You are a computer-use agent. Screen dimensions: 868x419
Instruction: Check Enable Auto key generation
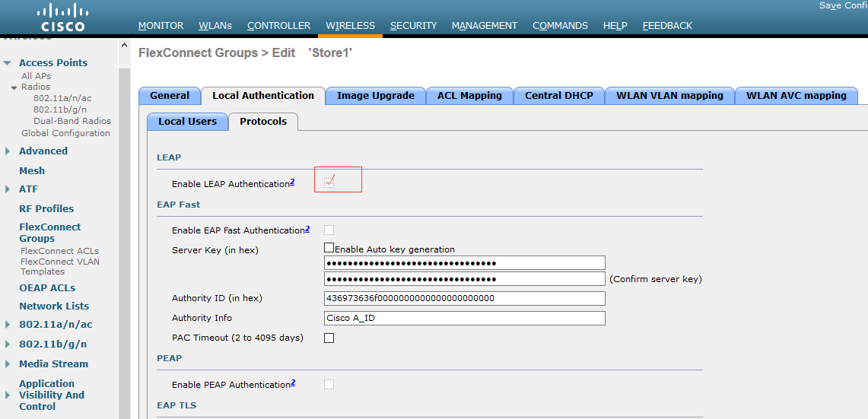[329, 247]
